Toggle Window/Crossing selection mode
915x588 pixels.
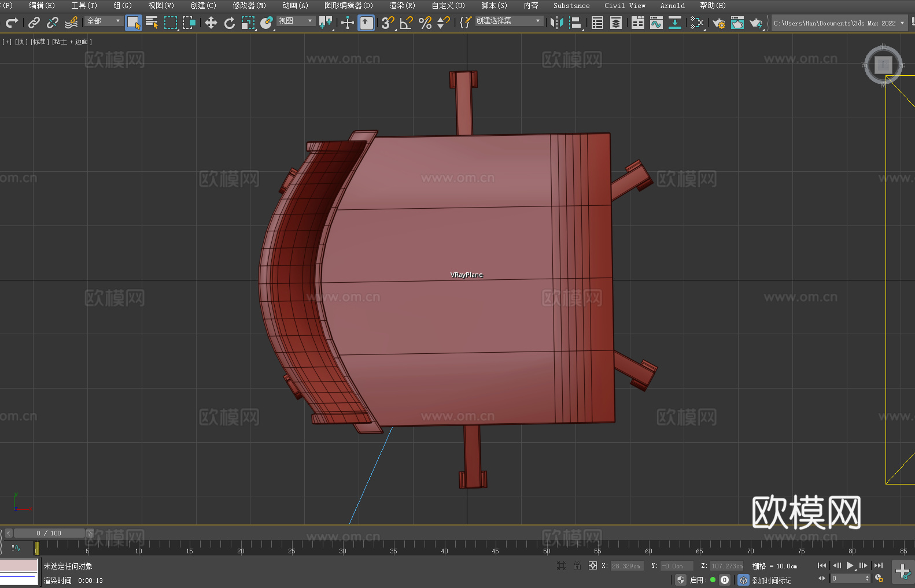pyautogui.click(x=189, y=23)
